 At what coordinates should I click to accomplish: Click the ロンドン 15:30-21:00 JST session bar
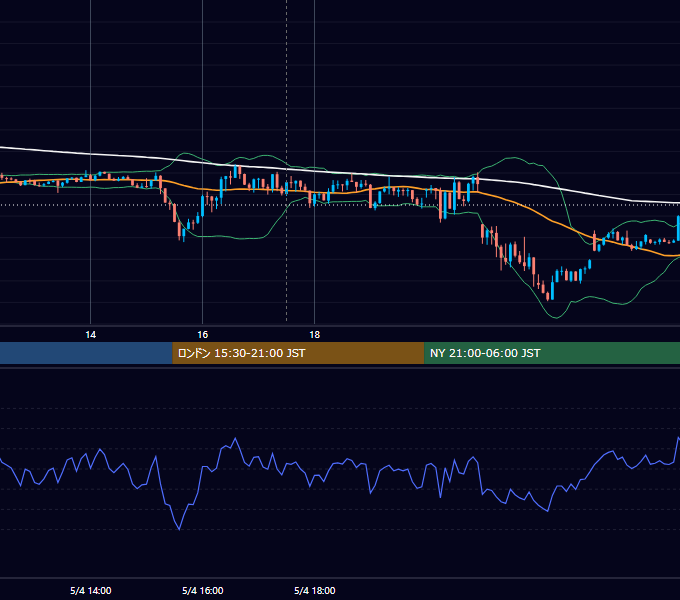pos(298,353)
